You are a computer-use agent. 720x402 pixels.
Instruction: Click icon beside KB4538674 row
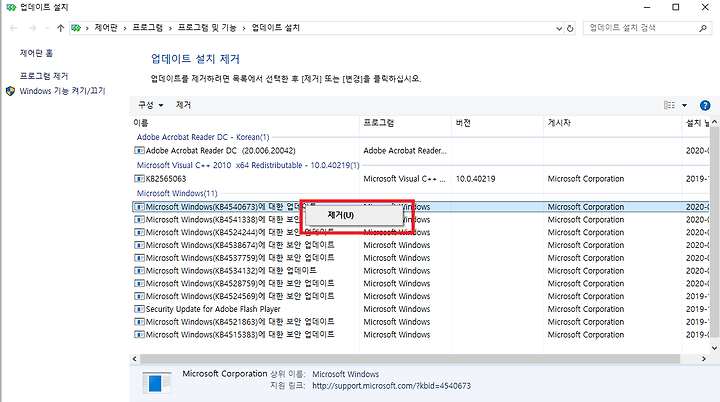(139, 245)
